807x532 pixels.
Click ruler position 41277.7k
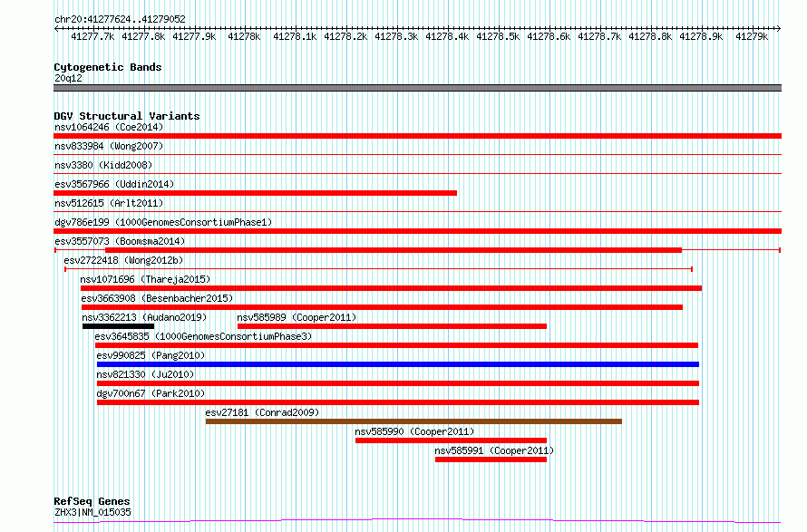[92, 36]
